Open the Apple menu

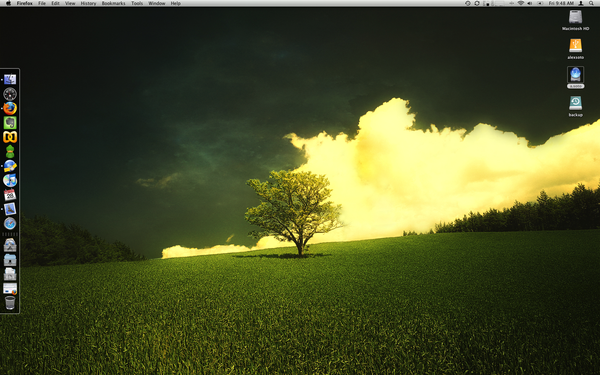click(x=8, y=3)
